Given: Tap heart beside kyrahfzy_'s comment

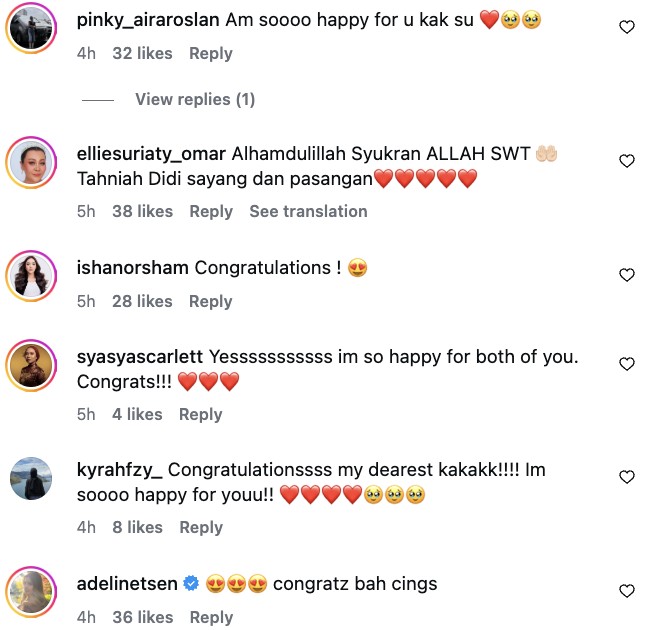Looking at the screenshot, I should (x=627, y=477).
